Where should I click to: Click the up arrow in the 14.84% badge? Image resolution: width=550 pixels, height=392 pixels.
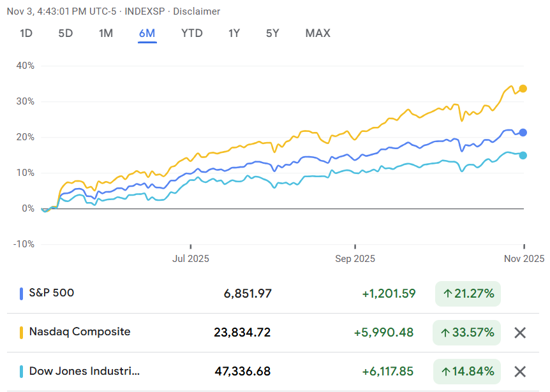448,372
